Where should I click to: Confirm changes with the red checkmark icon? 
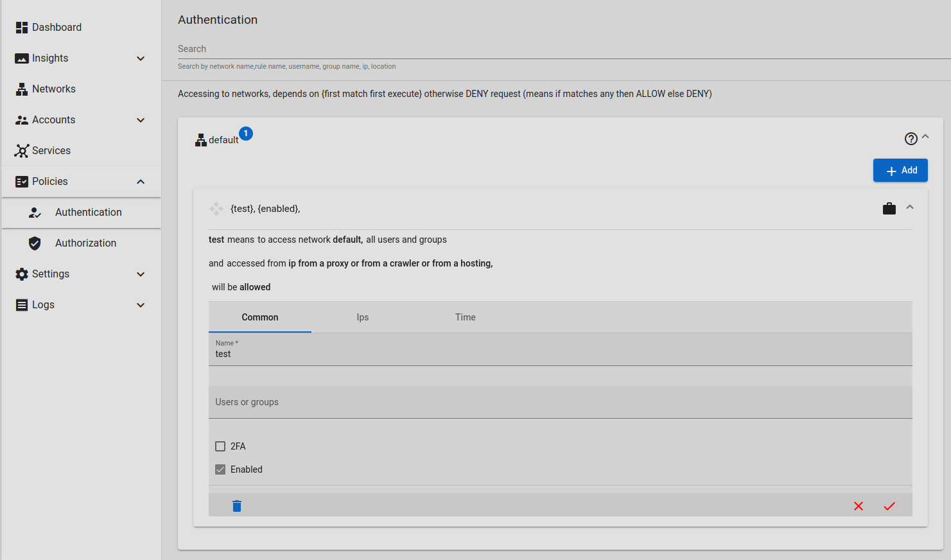(x=889, y=506)
